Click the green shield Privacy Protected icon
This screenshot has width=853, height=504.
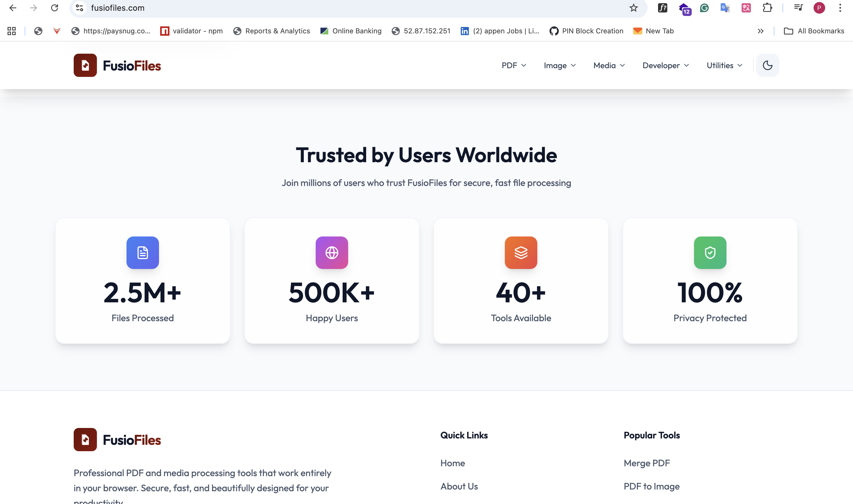pyautogui.click(x=710, y=253)
